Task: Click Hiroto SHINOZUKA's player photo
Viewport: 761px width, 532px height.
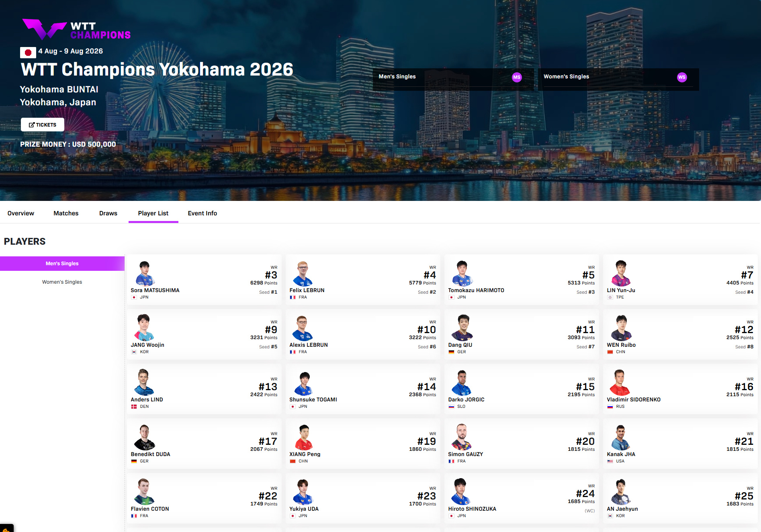Action: [x=460, y=491]
